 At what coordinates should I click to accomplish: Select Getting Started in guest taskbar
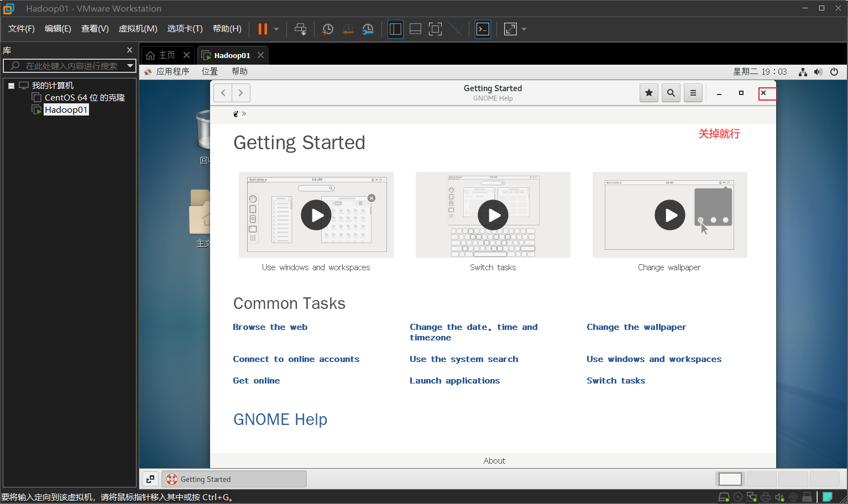click(234, 479)
